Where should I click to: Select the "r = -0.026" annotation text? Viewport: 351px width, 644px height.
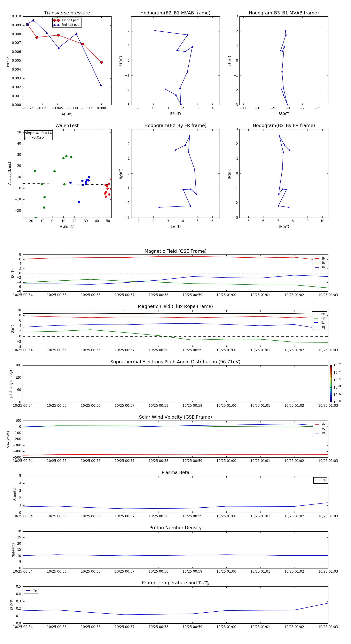(x=35, y=137)
